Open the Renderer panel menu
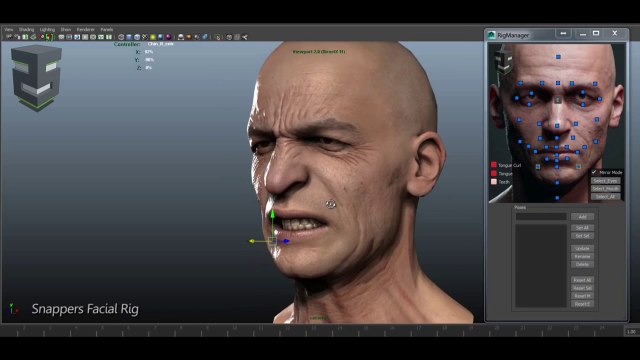The height and width of the screenshot is (360, 640). (x=86, y=29)
